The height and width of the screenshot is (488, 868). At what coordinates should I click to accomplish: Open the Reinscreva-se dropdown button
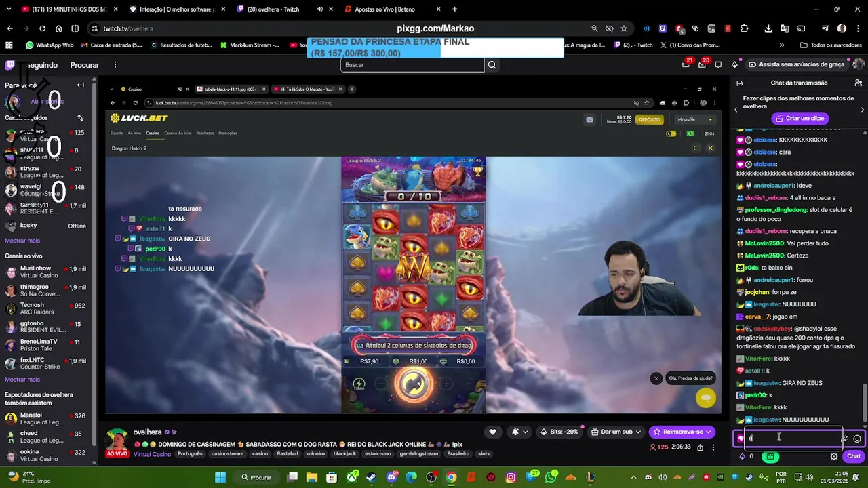pos(682,432)
